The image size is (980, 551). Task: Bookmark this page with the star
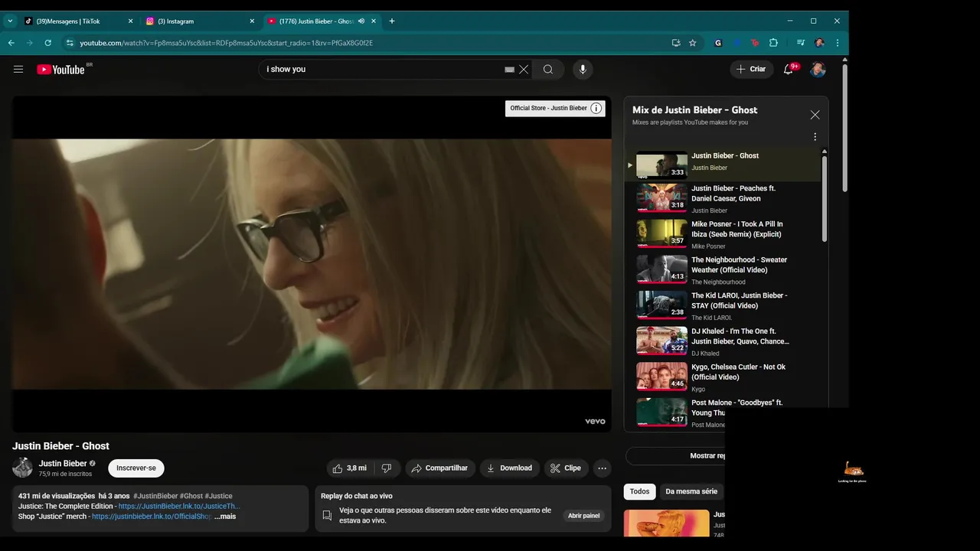tap(693, 43)
